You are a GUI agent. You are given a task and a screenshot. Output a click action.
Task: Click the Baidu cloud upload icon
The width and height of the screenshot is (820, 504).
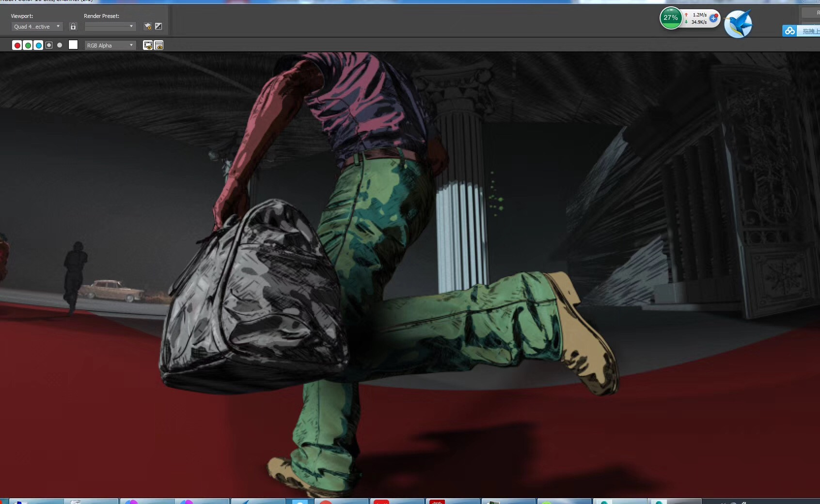click(790, 31)
